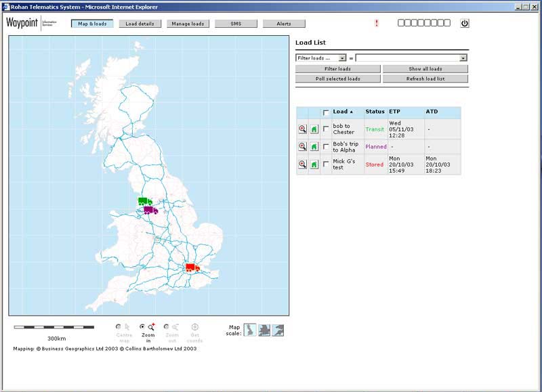Screen dimensions: 542x392
Task: Sort by the Load column header
Action: [x=341, y=112]
